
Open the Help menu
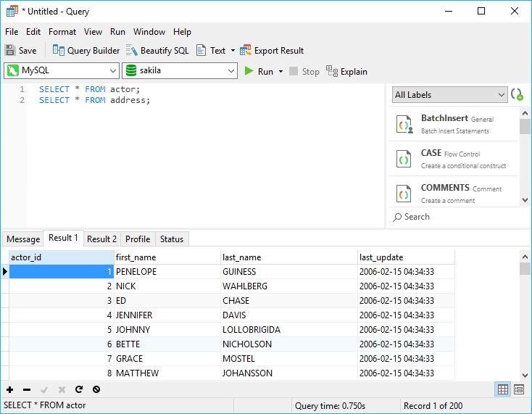click(x=182, y=32)
